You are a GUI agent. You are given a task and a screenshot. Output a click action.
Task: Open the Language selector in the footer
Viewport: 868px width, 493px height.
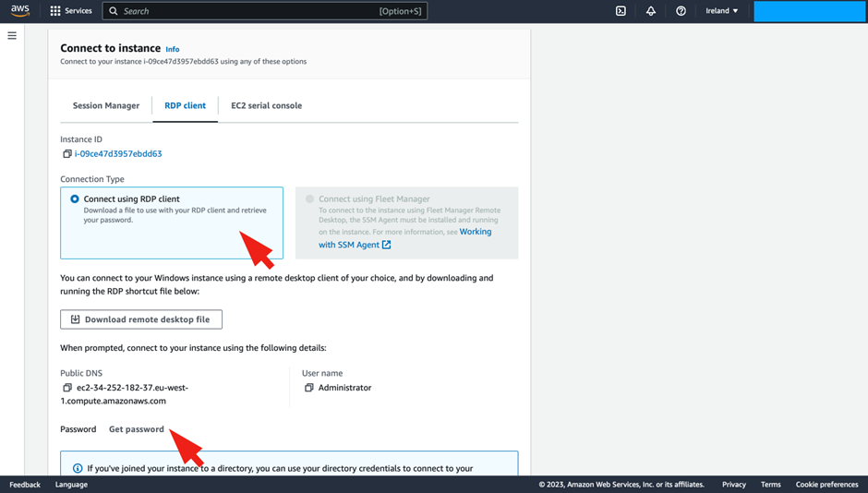coord(71,485)
